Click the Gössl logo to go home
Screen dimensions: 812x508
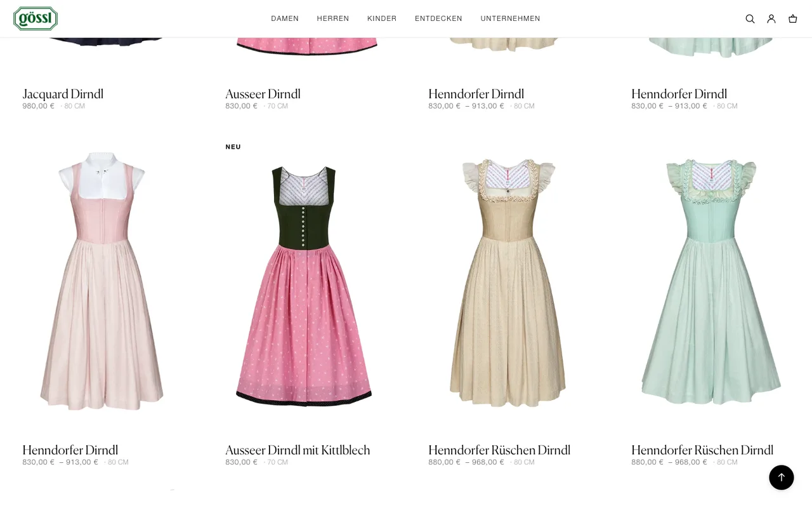(36, 18)
